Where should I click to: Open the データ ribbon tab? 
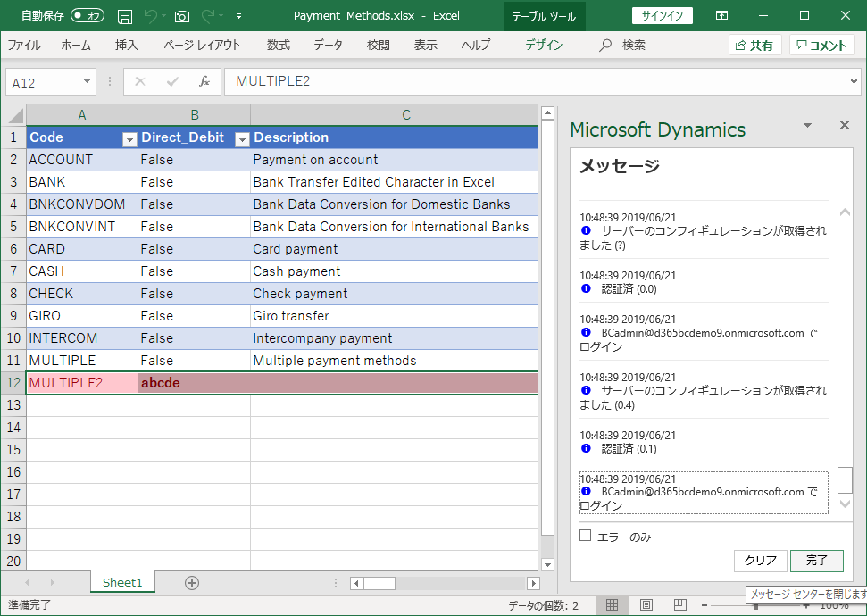click(x=328, y=46)
